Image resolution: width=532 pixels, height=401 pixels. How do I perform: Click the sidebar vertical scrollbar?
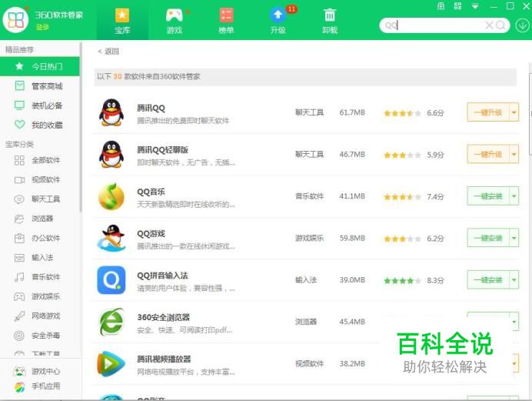[x=81, y=127]
